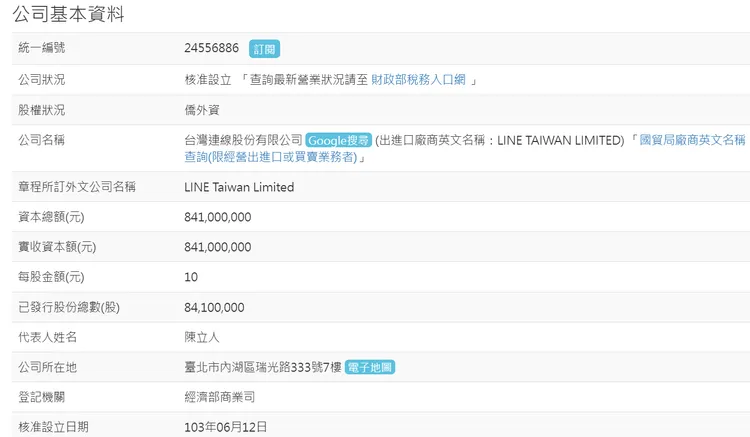Click the 電子地圖 map button
The image size is (750, 437).
click(x=369, y=367)
